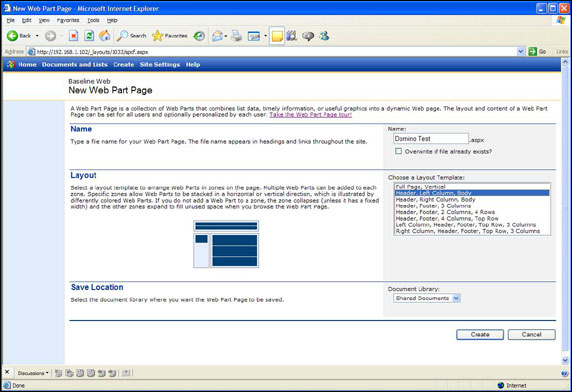Open the View menu
572x392 pixels.
coord(44,20)
